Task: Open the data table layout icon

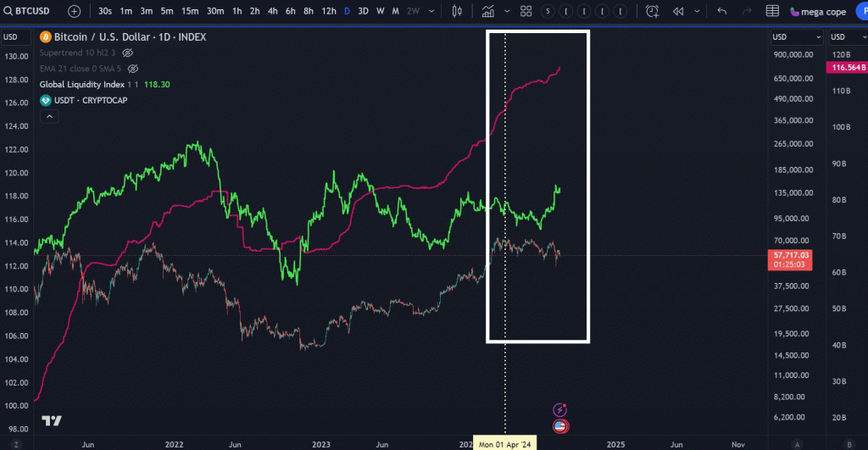Action: coord(772,11)
